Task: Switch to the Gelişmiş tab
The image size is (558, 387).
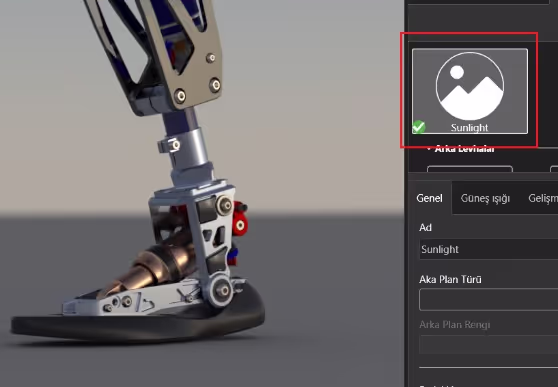Action: click(x=543, y=198)
